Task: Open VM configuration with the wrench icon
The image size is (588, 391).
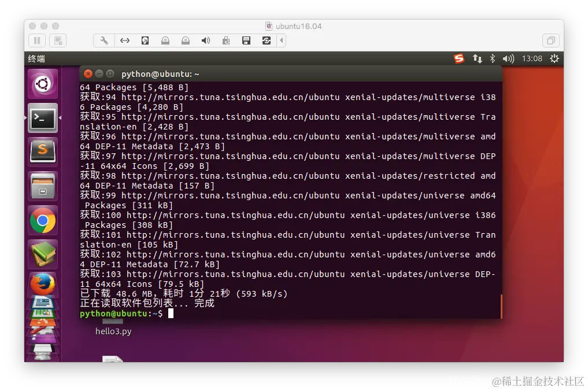Action: pos(104,40)
